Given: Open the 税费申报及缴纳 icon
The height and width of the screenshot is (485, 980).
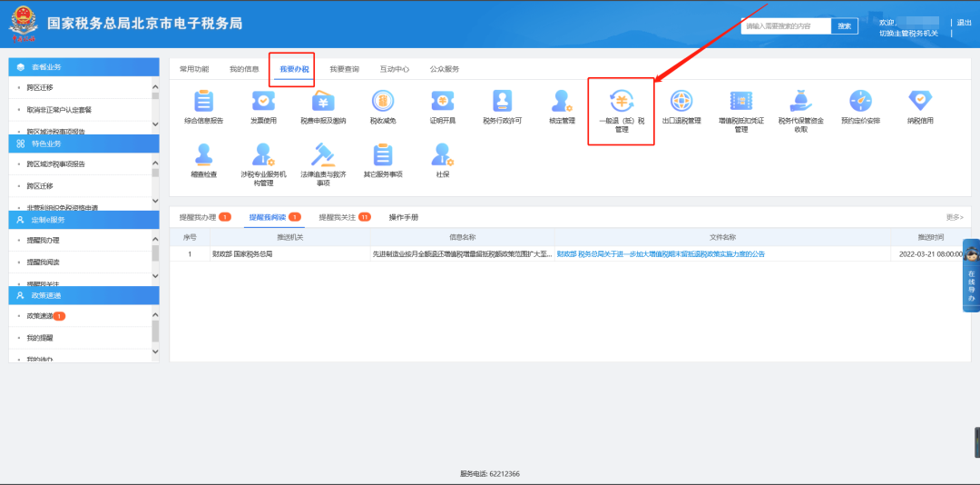Looking at the screenshot, I should (323, 101).
